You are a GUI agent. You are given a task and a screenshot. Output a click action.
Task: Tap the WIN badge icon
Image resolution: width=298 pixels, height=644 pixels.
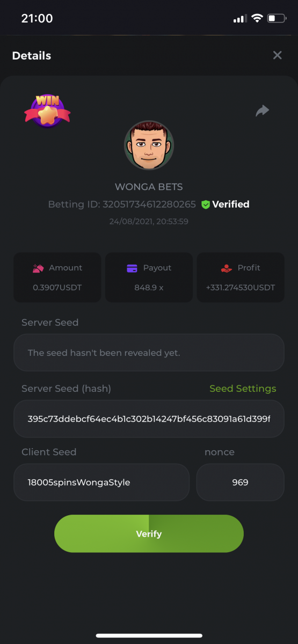tap(47, 111)
